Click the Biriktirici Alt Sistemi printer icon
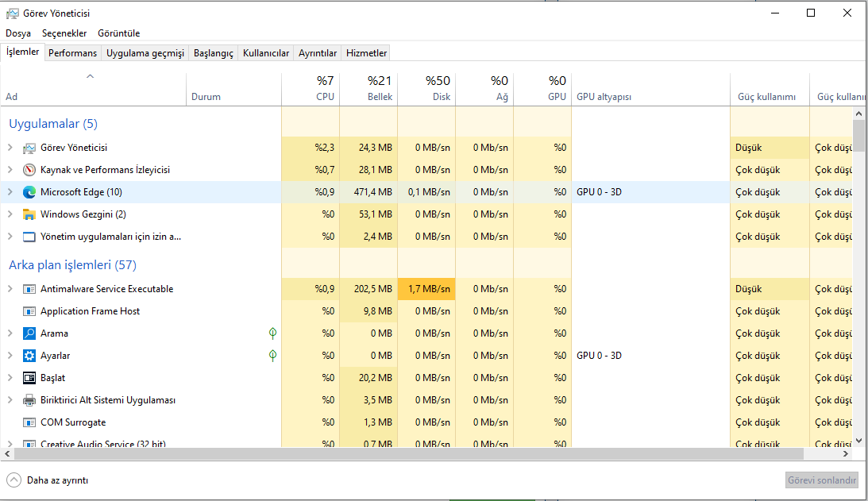This screenshot has height=501, width=868. click(29, 400)
